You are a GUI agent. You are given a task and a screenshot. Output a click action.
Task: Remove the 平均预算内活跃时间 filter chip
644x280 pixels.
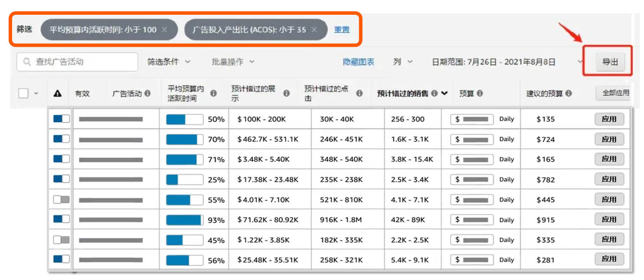coord(164,30)
